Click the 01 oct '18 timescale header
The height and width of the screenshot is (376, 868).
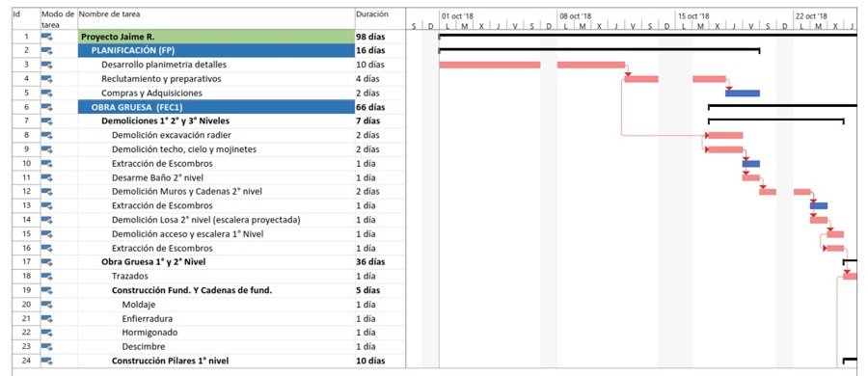point(457,16)
